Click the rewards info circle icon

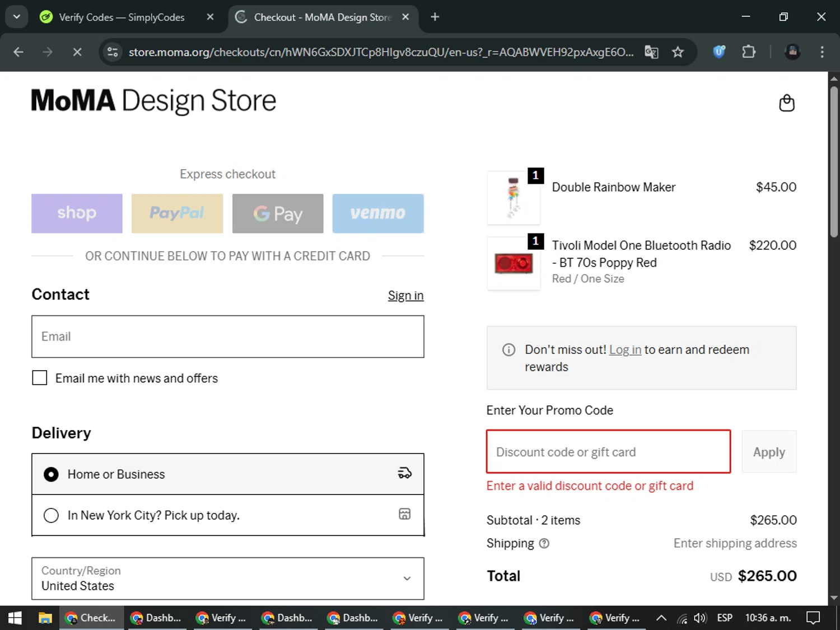click(x=508, y=350)
